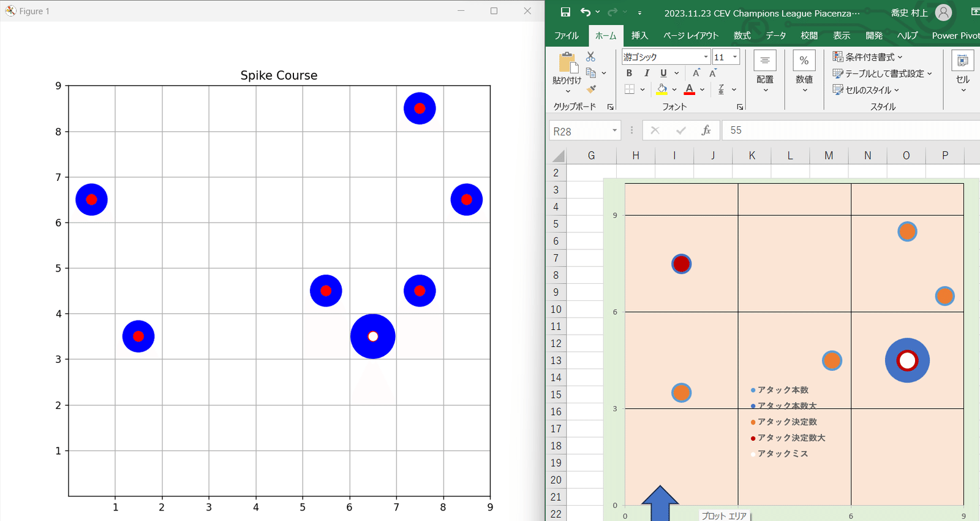Open the font size 11 dropdown
The image size is (980, 521).
(x=735, y=57)
